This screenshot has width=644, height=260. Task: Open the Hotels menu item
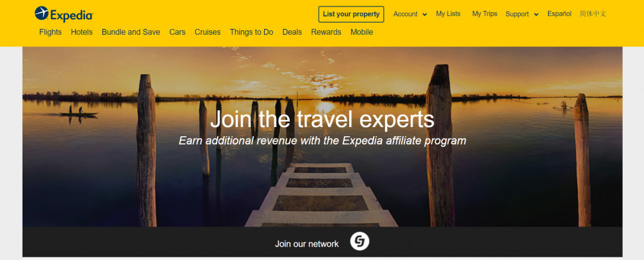click(82, 32)
